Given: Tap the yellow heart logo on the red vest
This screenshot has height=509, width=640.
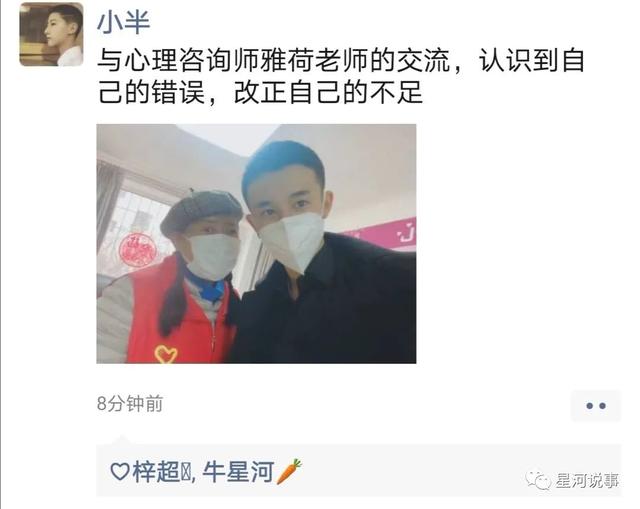Looking at the screenshot, I should pos(166,354).
